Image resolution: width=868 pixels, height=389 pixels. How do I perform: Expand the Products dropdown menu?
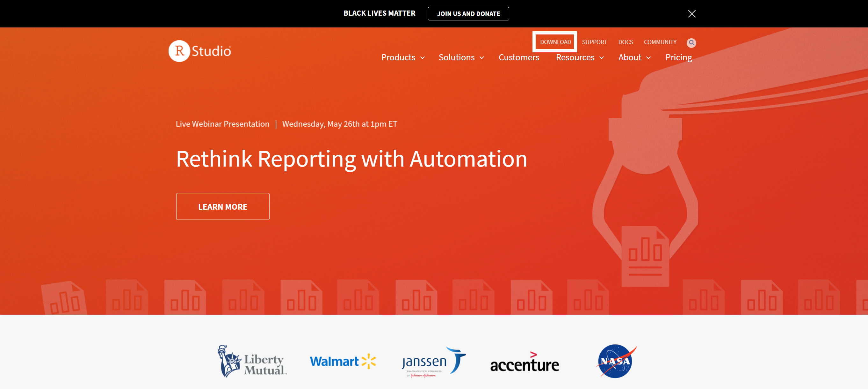pyautogui.click(x=403, y=57)
